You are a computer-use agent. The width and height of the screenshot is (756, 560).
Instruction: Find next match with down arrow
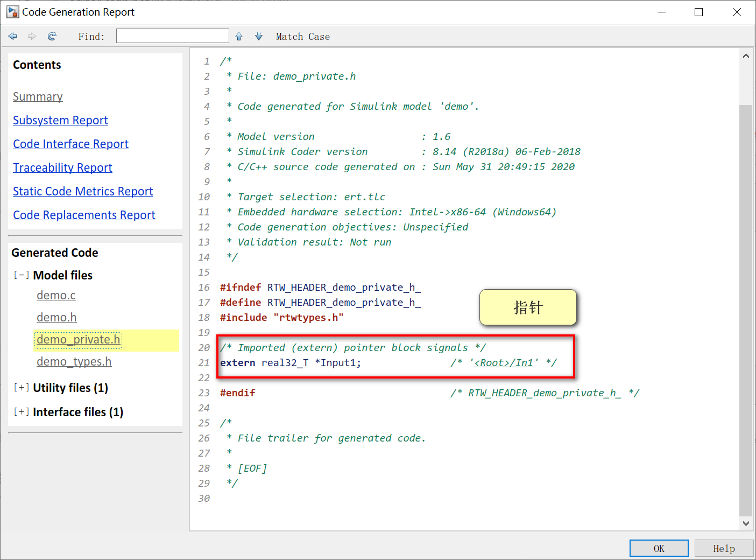tap(259, 36)
